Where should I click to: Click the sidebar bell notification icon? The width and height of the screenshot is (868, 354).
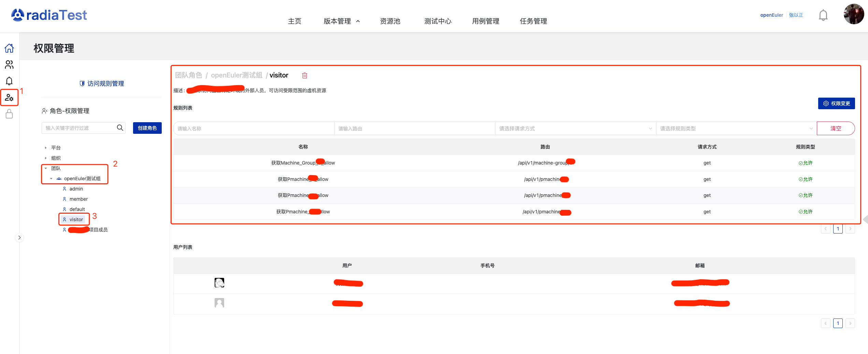(9, 81)
